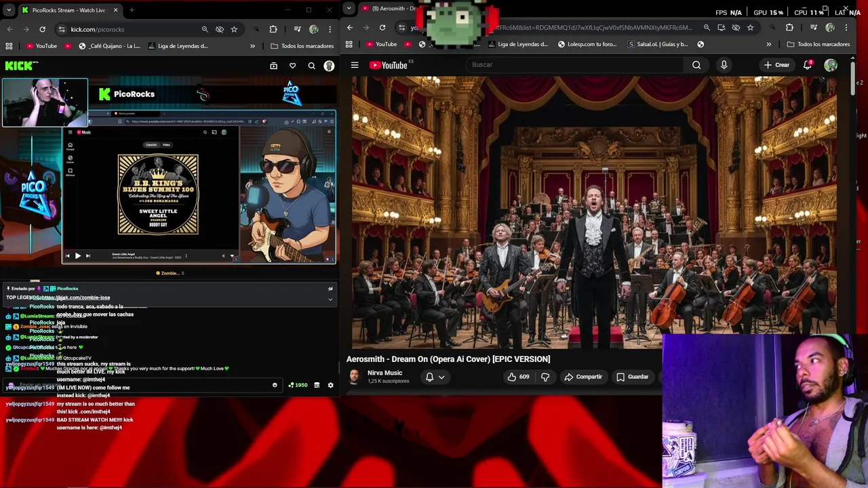This screenshot has height=488, width=868.
Task: Go back in the YouTube browser window
Action: tap(350, 28)
